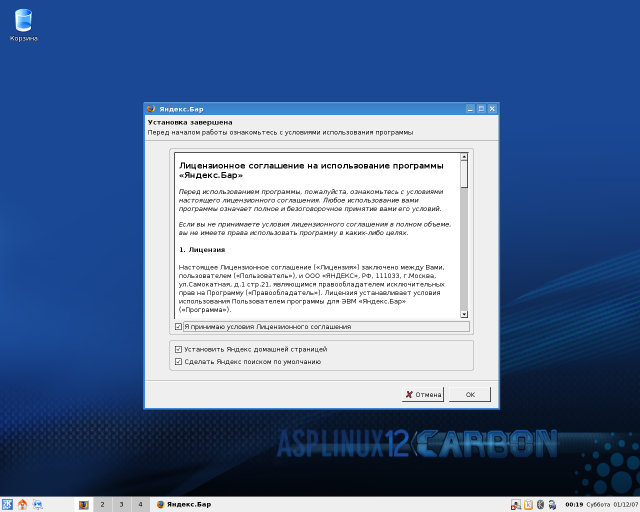Open the home folder from the panel

pyautogui.click(x=22, y=505)
